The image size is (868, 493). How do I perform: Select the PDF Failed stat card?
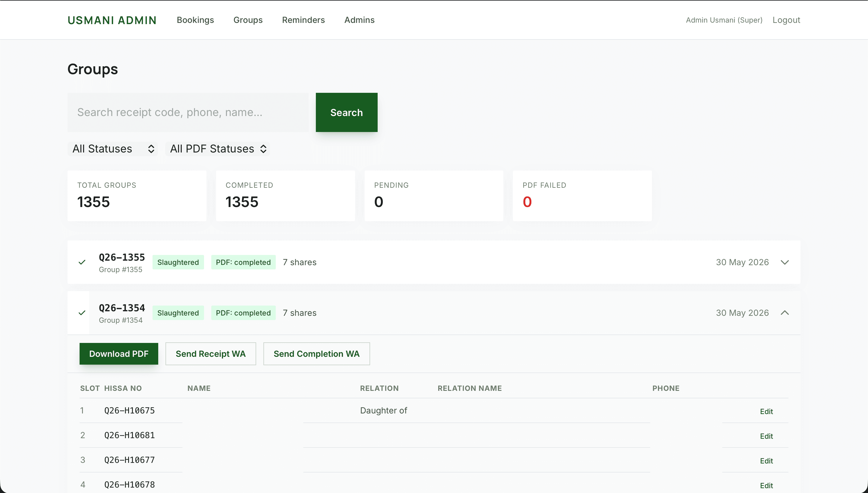click(582, 196)
